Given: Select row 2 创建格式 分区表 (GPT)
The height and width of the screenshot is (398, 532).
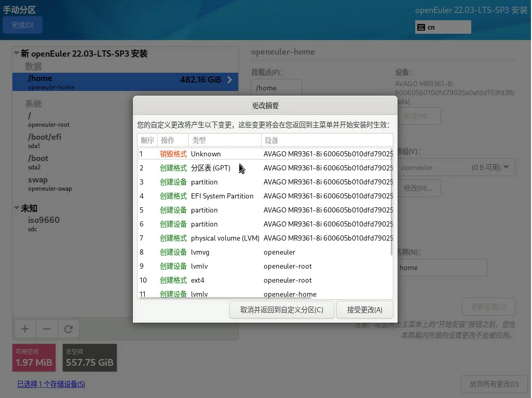Looking at the screenshot, I should pos(265,168).
